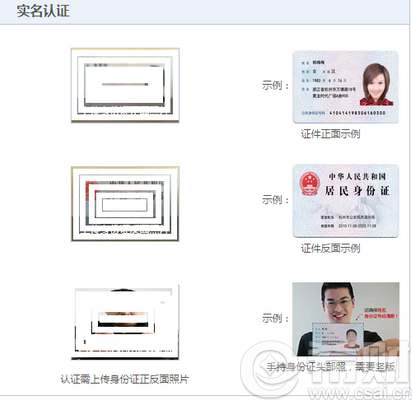The height and width of the screenshot is (400, 412).
Task: Click the 认证需上传身份证正反面照片 note
Action: click(x=124, y=379)
